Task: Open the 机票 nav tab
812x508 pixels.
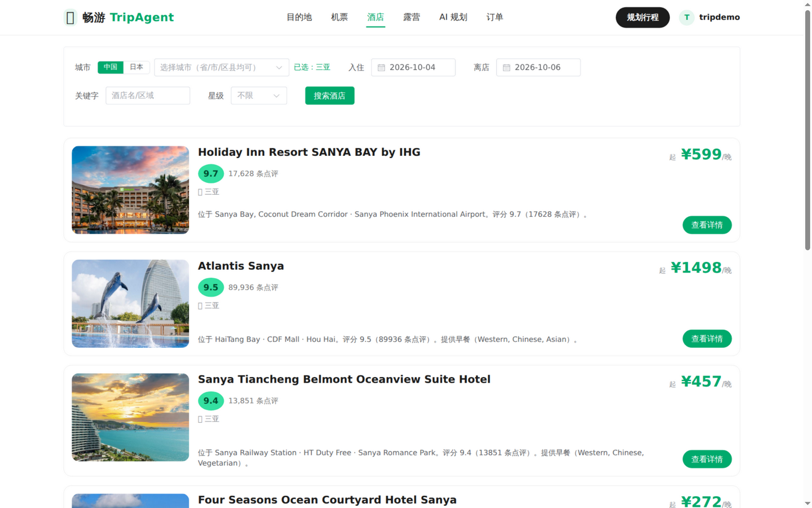Action: pos(339,17)
